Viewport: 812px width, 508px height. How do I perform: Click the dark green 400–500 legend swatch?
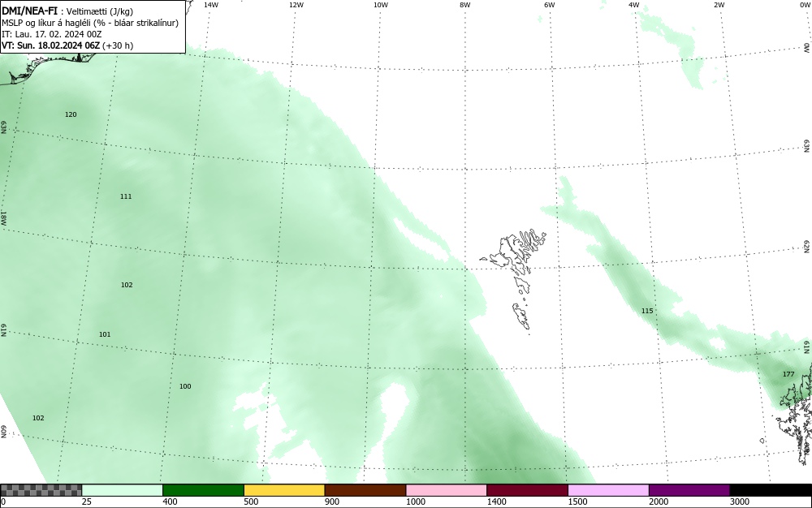pyautogui.click(x=203, y=490)
